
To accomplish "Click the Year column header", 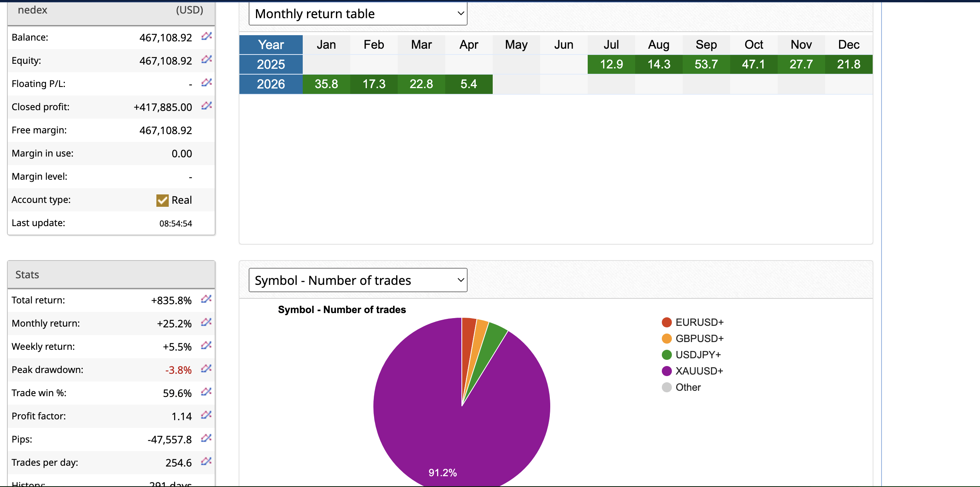I will tap(271, 45).
